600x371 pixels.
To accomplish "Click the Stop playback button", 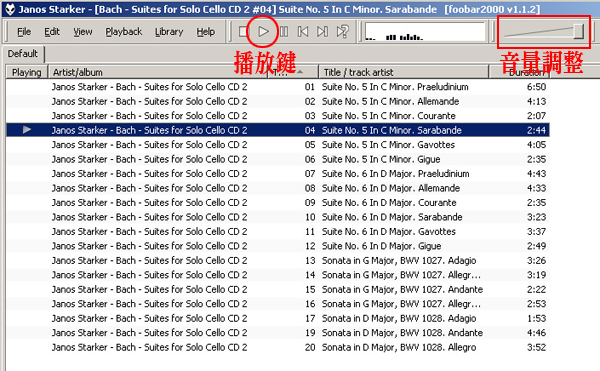I will 244,31.
